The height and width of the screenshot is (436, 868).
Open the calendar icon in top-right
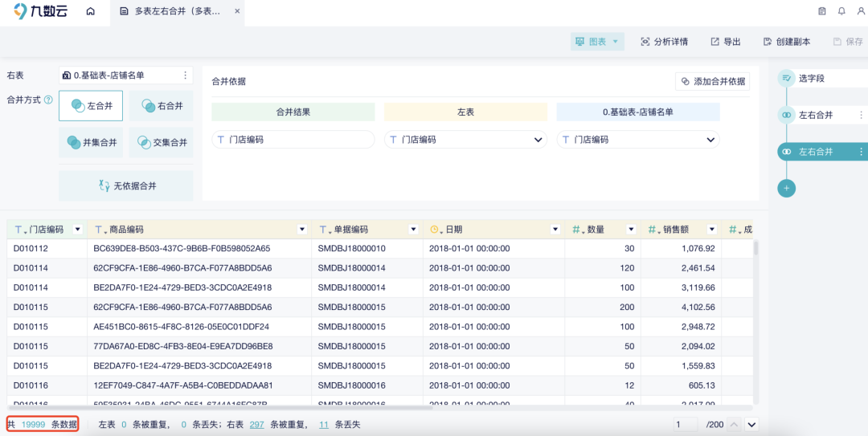821,12
